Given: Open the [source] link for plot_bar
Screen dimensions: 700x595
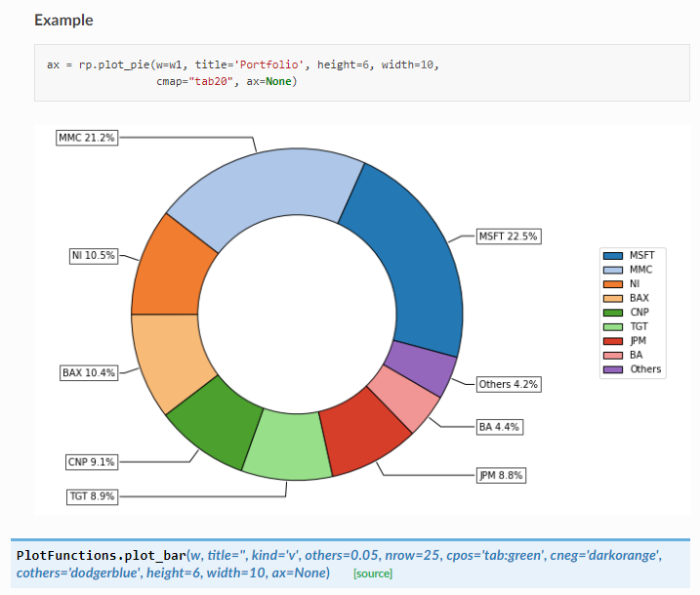Looking at the screenshot, I should pos(373,574).
